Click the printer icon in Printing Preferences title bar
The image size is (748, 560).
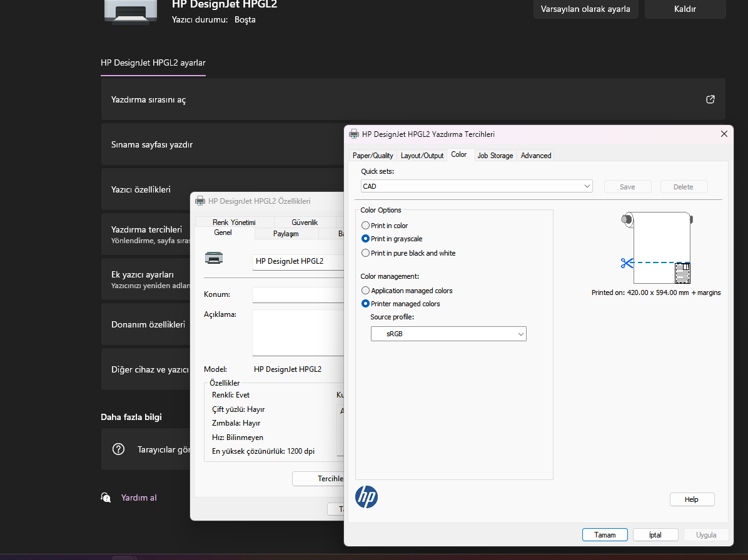click(353, 134)
